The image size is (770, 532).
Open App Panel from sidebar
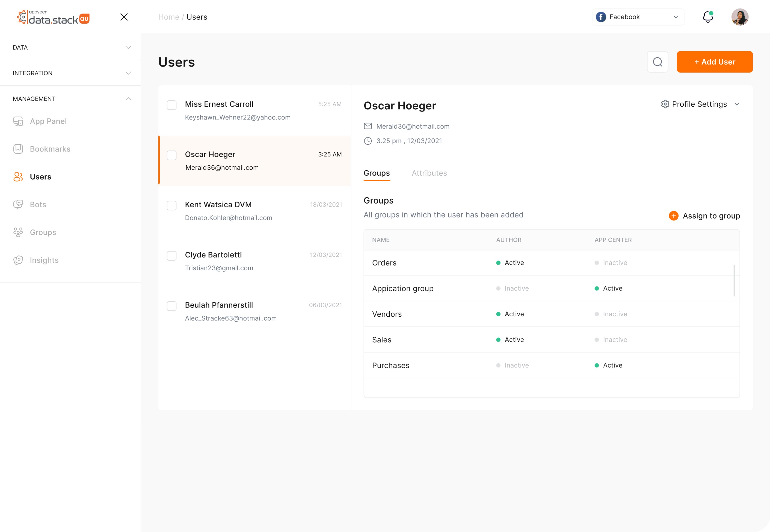(48, 121)
